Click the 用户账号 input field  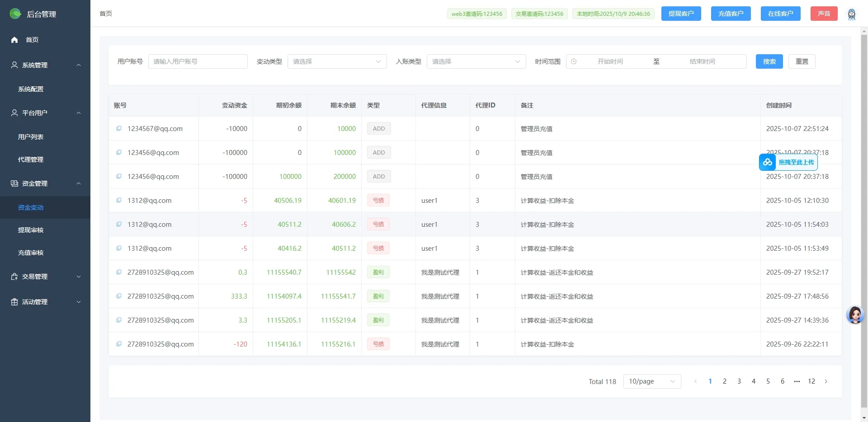click(198, 61)
